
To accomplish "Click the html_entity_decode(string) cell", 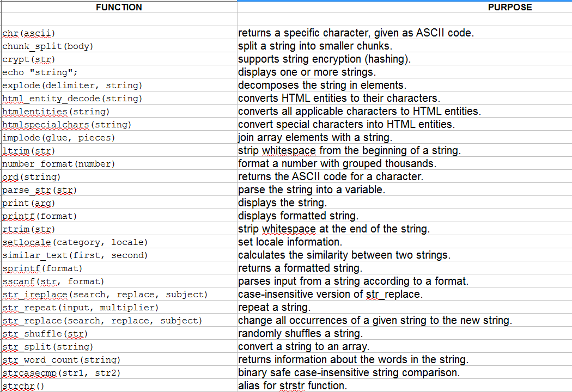I will pyautogui.click(x=72, y=99).
